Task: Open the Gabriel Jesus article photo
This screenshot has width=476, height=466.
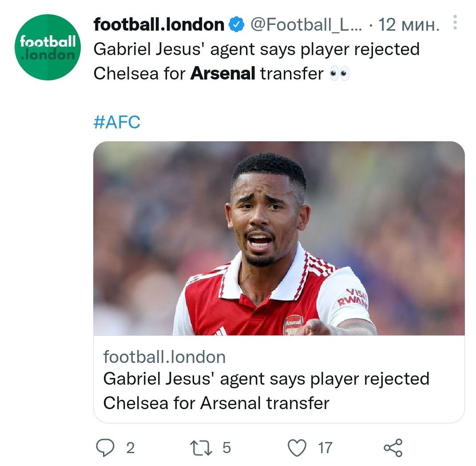Action: (278, 238)
